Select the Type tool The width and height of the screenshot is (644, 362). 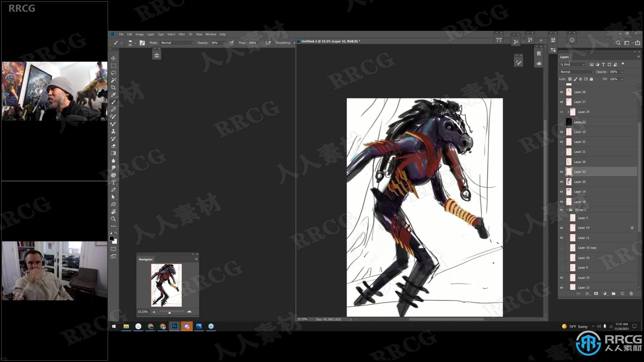114,183
